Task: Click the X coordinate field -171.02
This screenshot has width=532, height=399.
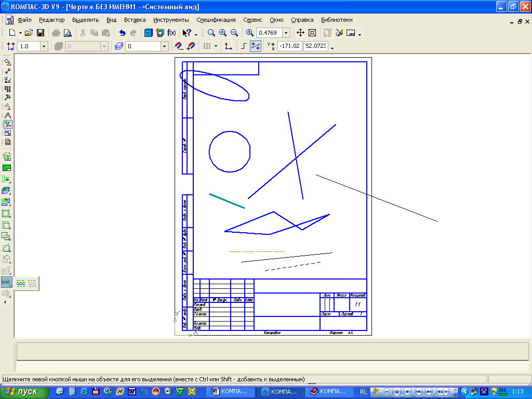Action: tap(290, 46)
